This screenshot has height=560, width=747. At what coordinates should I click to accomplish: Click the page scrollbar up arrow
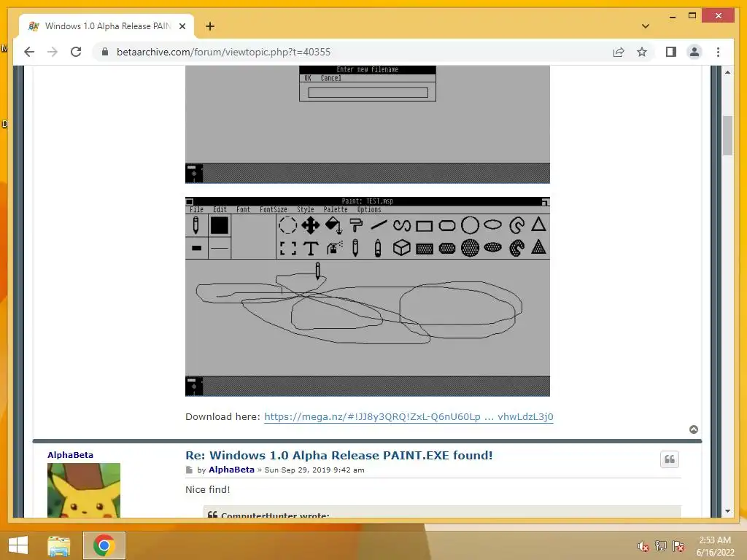tap(727, 72)
